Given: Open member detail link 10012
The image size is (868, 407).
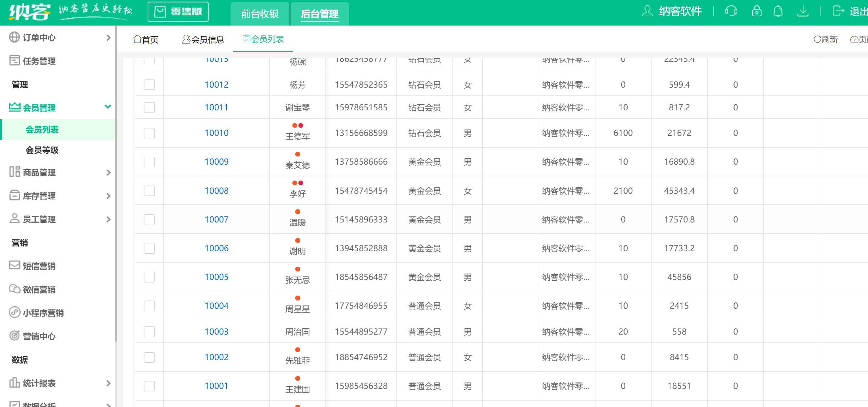Looking at the screenshot, I should pos(216,84).
